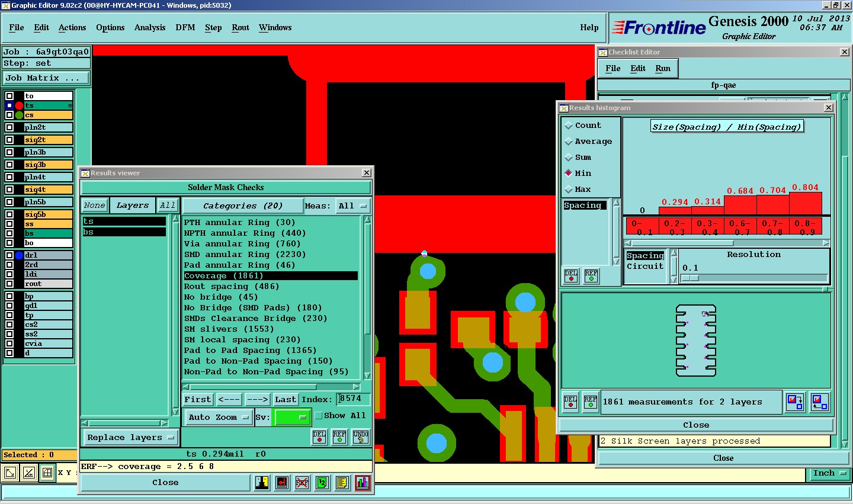Open the Meas: All dropdown
Image resolution: width=853 pixels, height=504 pixels.
[x=352, y=206]
